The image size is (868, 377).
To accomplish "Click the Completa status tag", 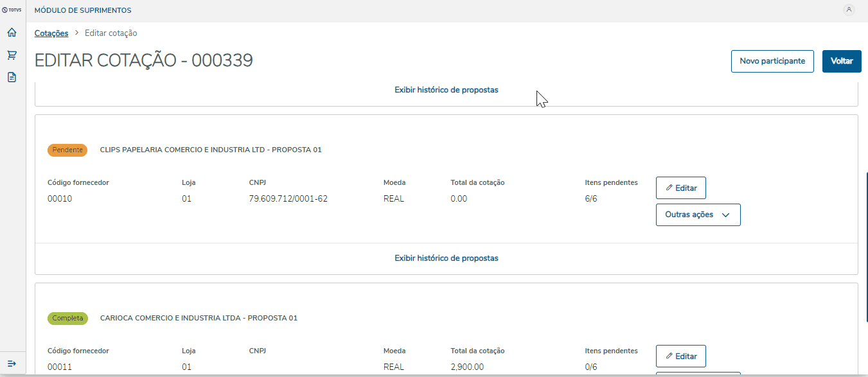I will tap(67, 318).
